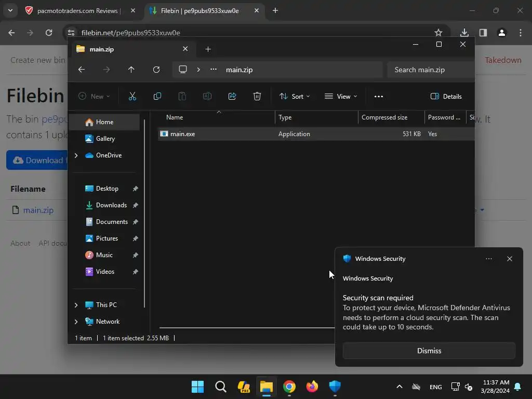Click the address bar ellipsis breadcrumb
Screen dimensions: 532x399
[214, 70]
